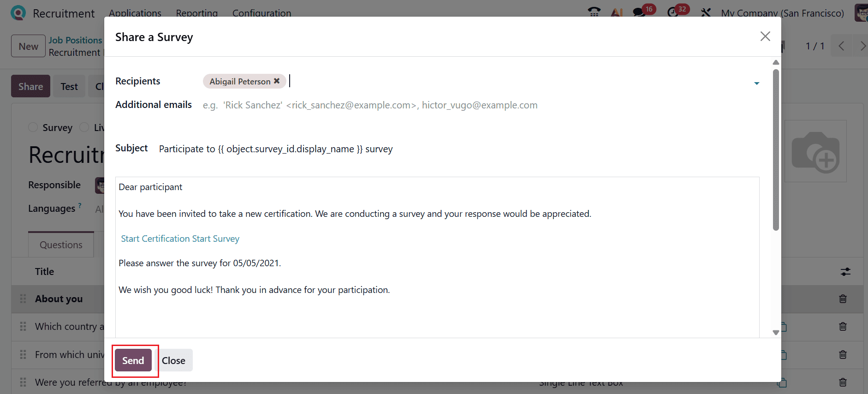Click the AI assistant icon in top bar

pos(617,12)
